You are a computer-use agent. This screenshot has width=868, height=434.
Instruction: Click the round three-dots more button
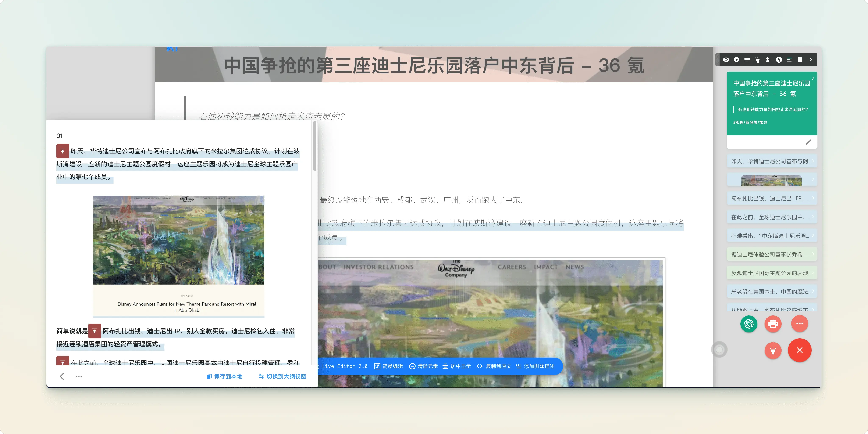[x=800, y=323]
